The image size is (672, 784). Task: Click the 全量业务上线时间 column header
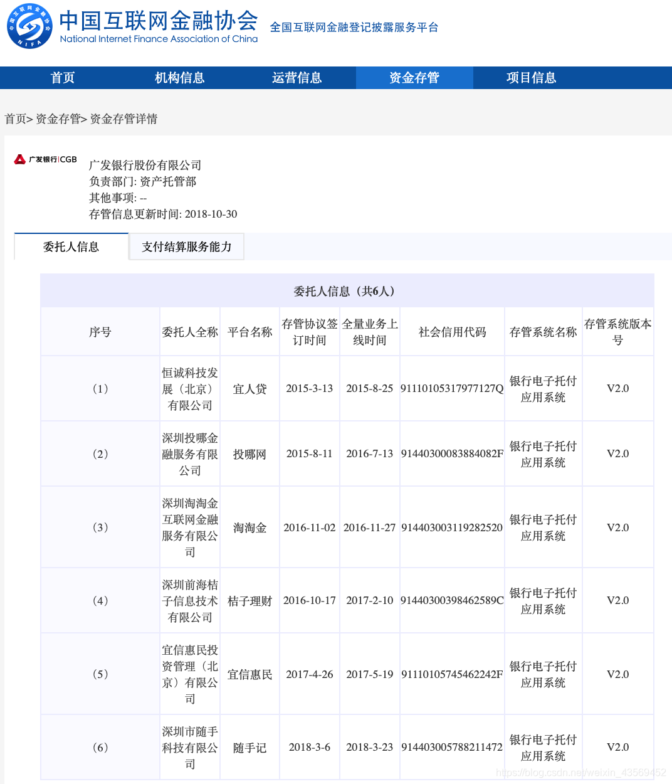tap(370, 332)
